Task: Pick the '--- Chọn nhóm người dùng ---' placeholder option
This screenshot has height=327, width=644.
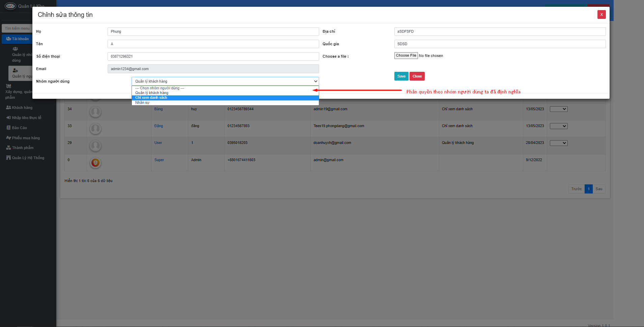Action: pyautogui.click(x=225, y=88)
